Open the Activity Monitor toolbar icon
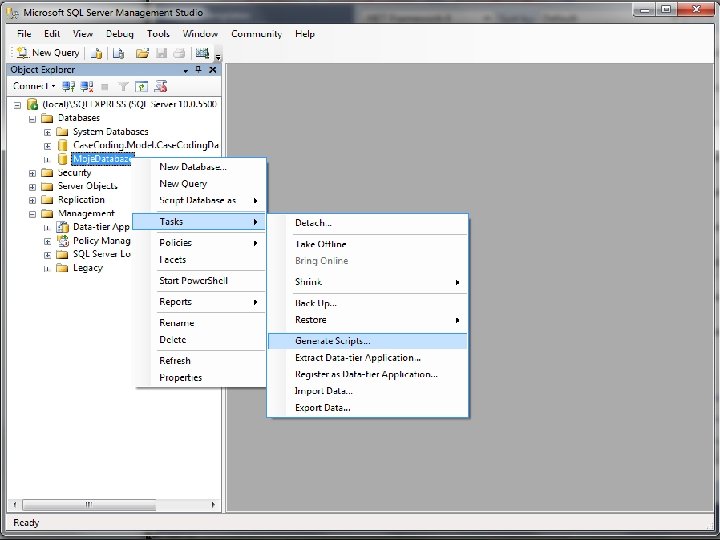The width and height of the screenshot is (720, 540). pyautogui.click(x=202, y=53)
